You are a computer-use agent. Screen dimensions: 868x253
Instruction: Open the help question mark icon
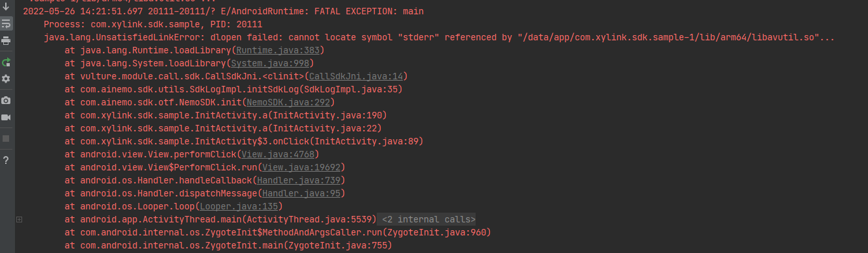point(6,160)
